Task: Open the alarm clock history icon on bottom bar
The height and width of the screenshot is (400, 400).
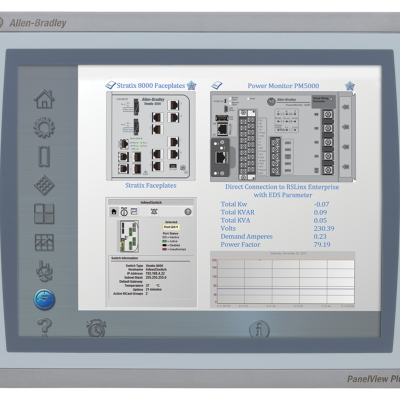Action: tap(96, 328)
